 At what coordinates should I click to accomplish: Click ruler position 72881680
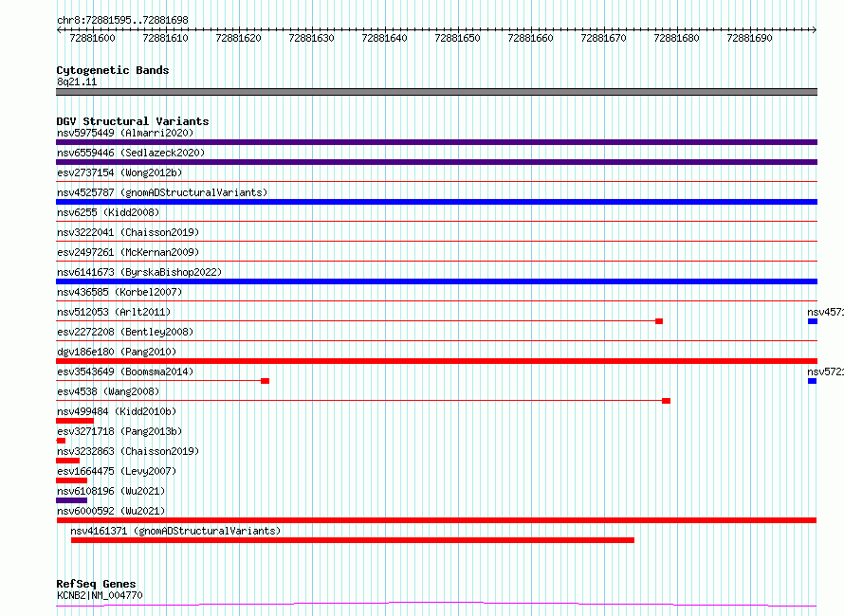(x=676, y=38)
